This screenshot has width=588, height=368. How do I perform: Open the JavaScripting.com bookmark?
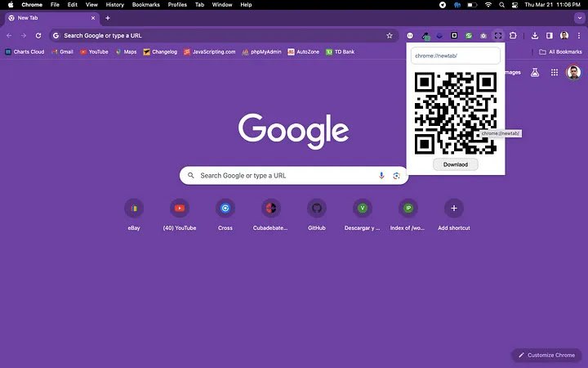(210, 52)
